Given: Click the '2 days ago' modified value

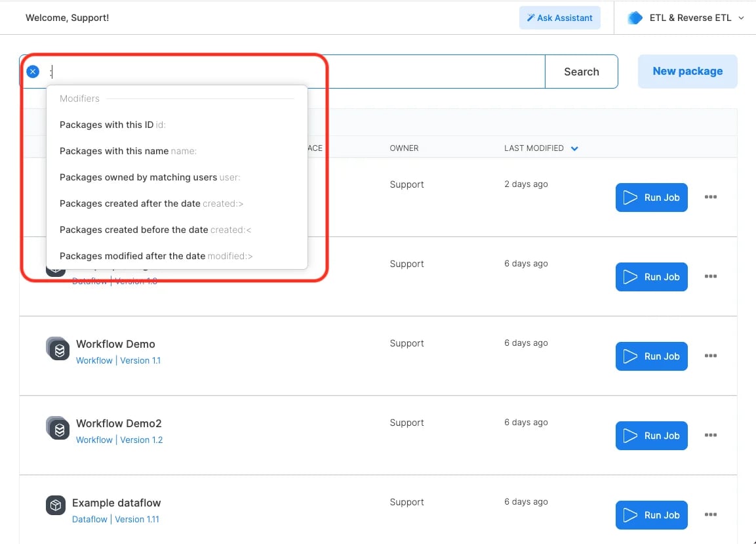Looking at the screenshot, I should [x=526, y=184].
